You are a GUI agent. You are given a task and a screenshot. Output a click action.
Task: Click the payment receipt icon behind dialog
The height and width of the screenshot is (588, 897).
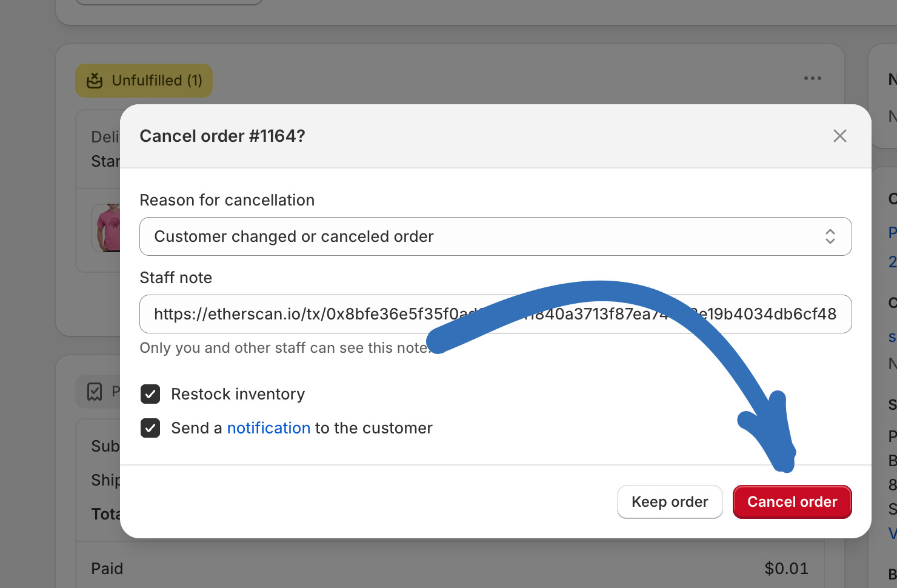click(95, 392)
